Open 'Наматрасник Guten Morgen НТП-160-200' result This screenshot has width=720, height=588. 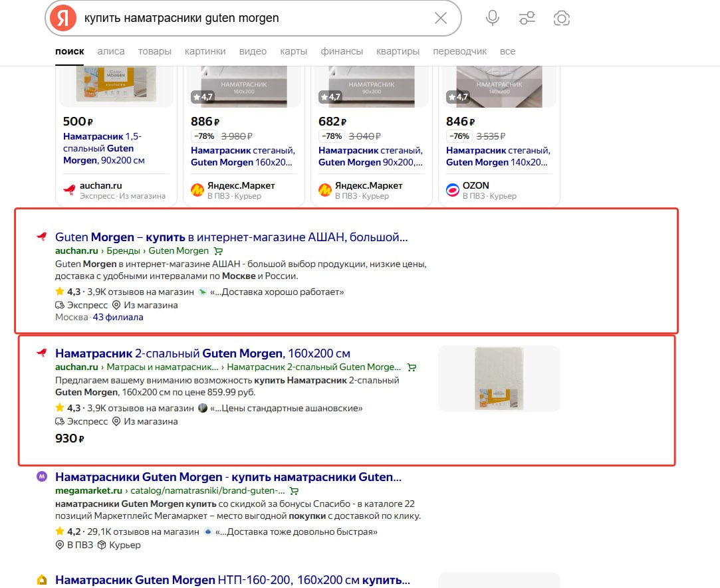point(232,580)
